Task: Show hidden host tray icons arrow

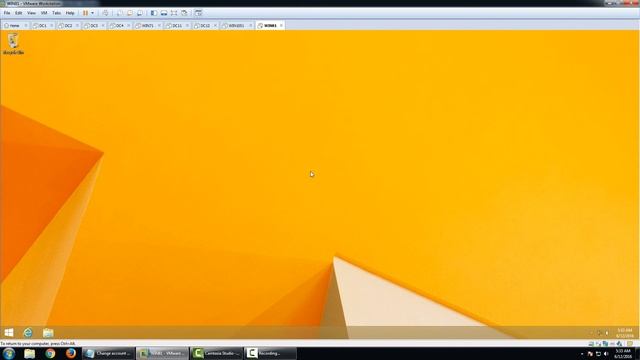Action: 582,354
